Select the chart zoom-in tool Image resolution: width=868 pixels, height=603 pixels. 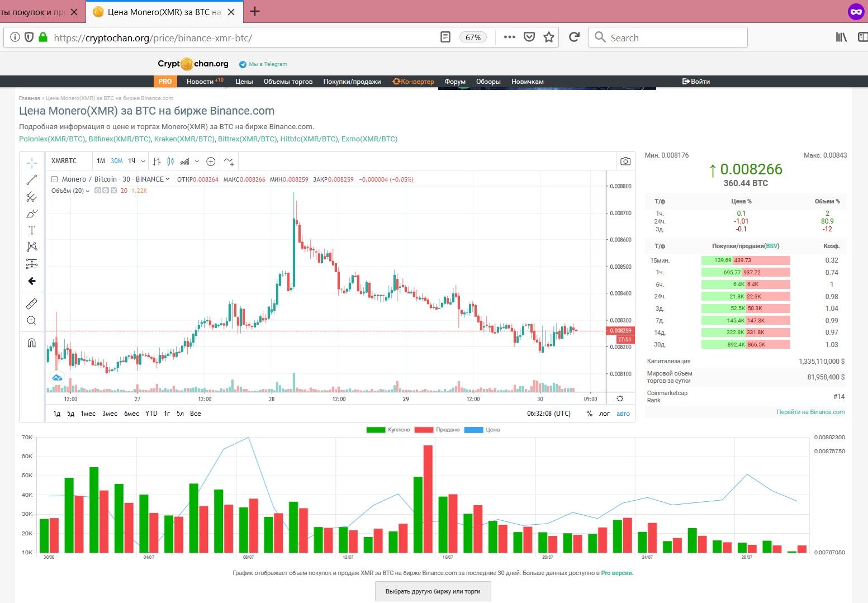click(32, 320)
